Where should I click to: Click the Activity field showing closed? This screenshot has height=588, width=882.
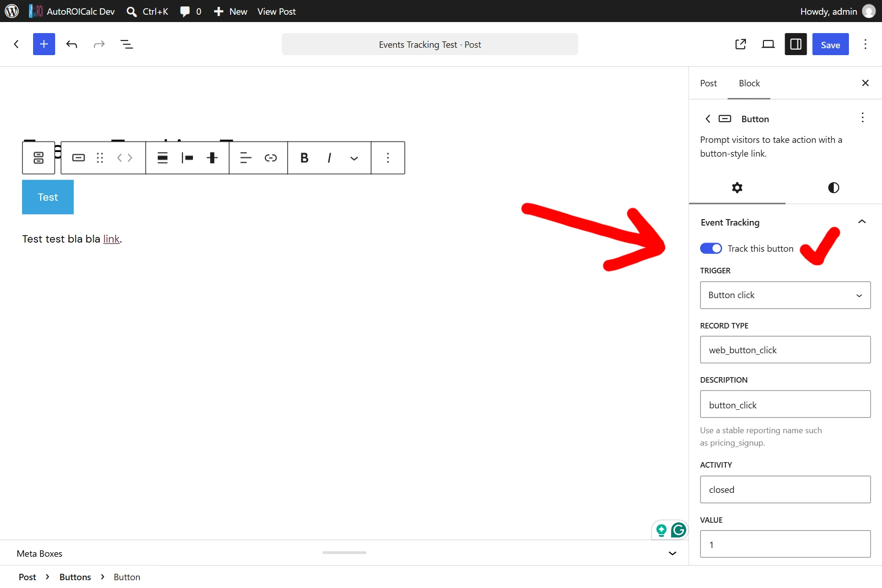[785, 489]
